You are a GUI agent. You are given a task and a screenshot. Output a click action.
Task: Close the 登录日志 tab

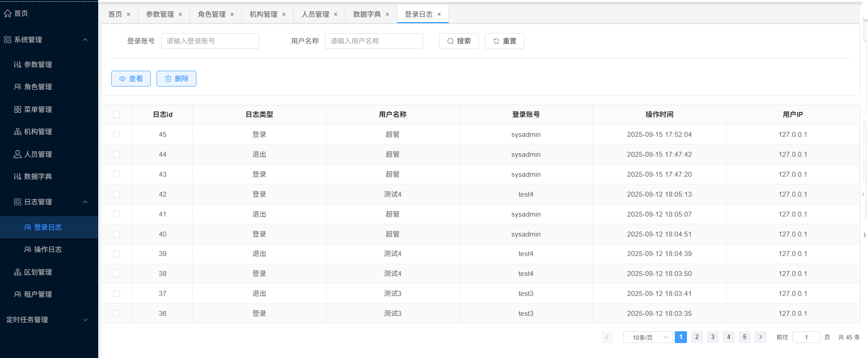439,15
